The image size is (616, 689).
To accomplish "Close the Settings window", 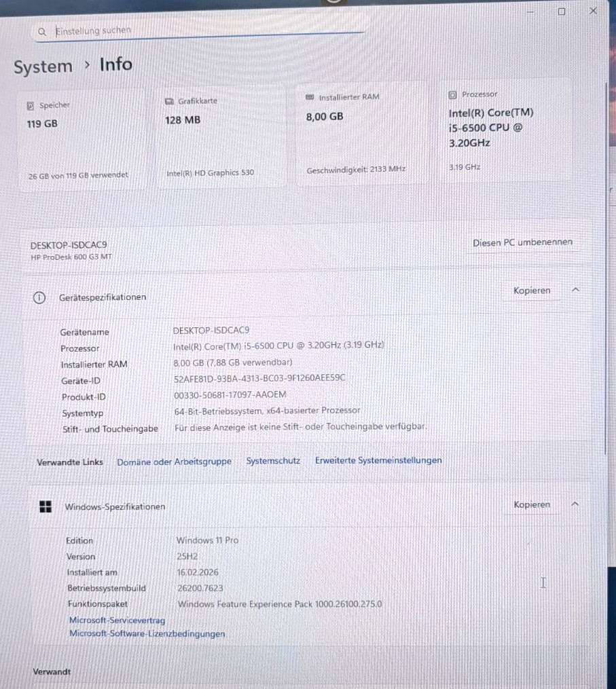I will pos(593,11).
